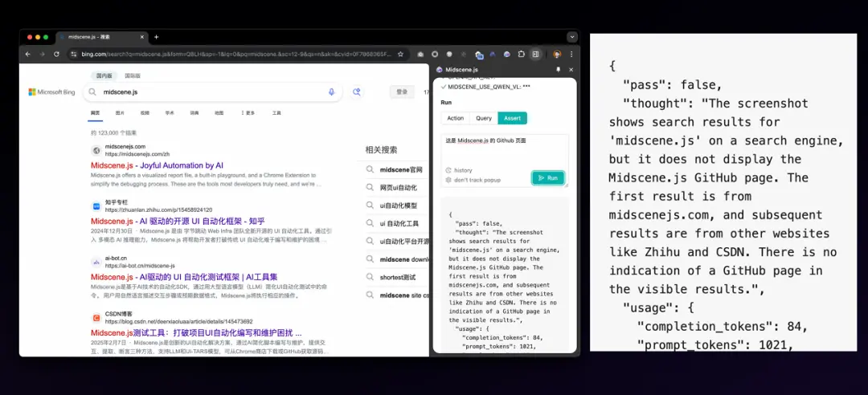Image resolution: width=868 pixels, height=395 pixels.
Task: Click into the Bing search input
Action: 211,92
